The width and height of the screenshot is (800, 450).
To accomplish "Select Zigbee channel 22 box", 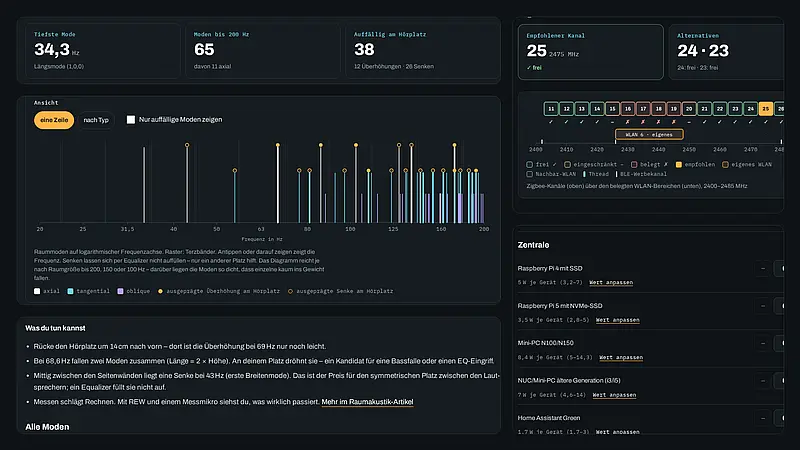I will click(x=719, y=109).
